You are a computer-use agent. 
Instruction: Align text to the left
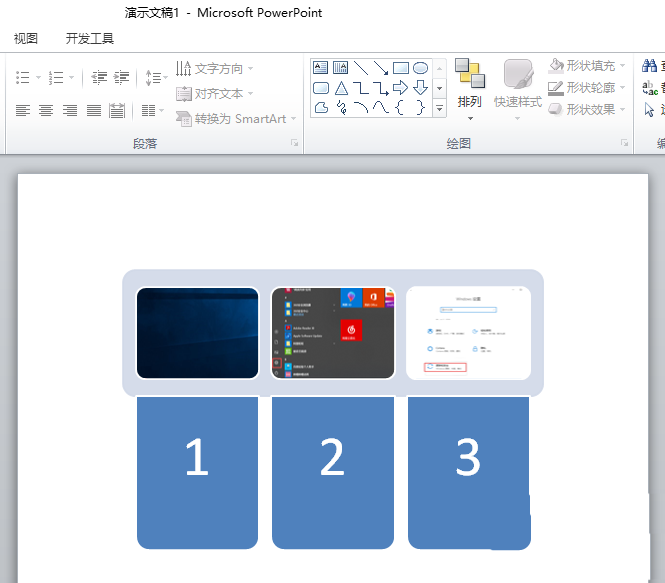[23, 111]
